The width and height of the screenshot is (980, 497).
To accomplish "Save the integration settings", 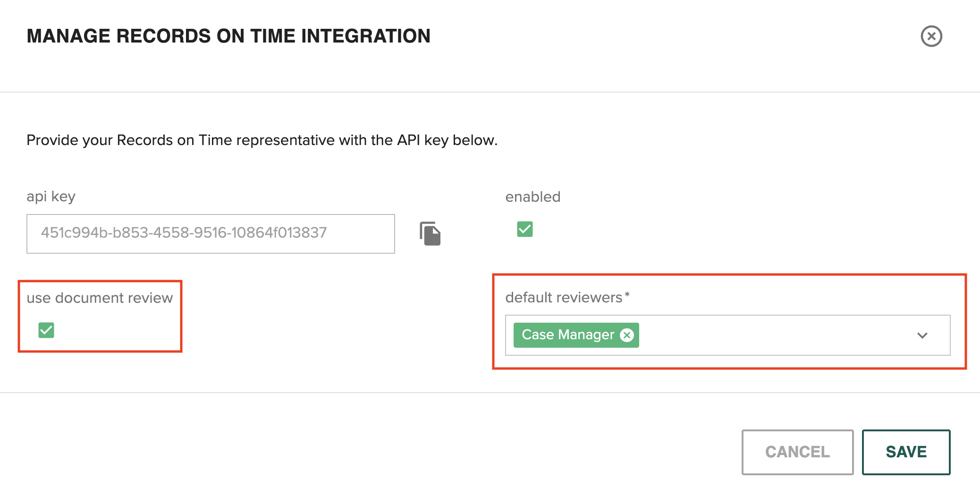I will [x=906, y=452].
